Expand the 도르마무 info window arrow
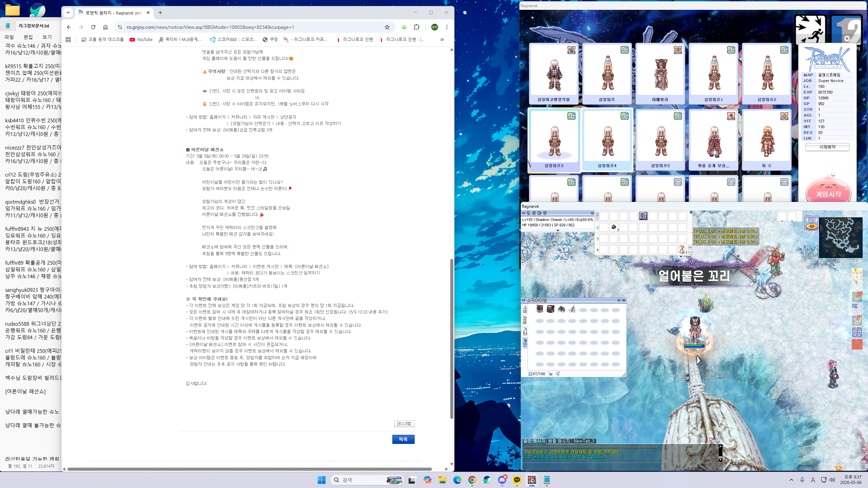The image size is (868, 488). [558, 230]
